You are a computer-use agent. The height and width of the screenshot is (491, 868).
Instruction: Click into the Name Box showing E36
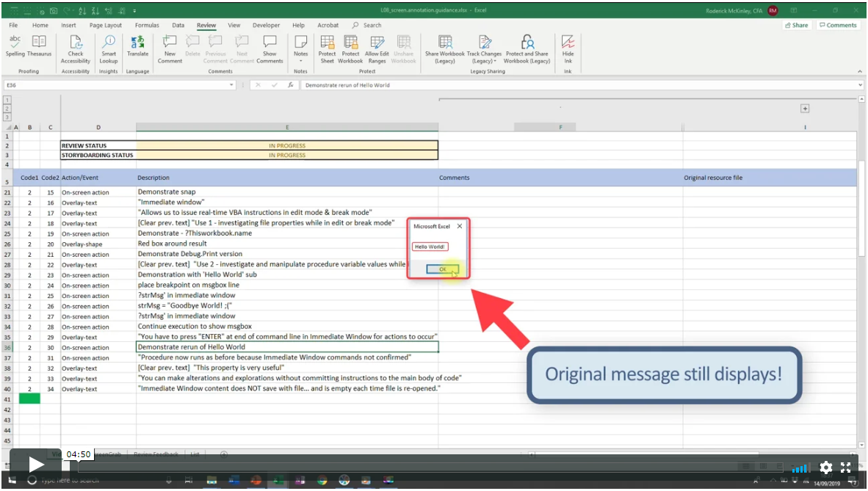(115, 85)
